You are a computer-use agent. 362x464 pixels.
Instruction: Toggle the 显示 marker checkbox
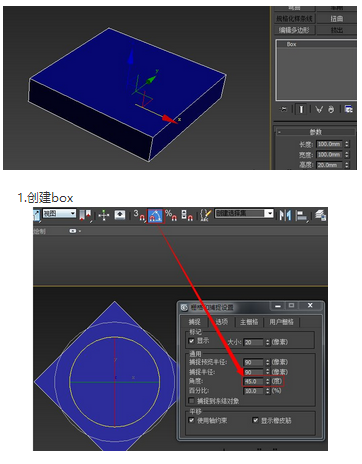191,341
